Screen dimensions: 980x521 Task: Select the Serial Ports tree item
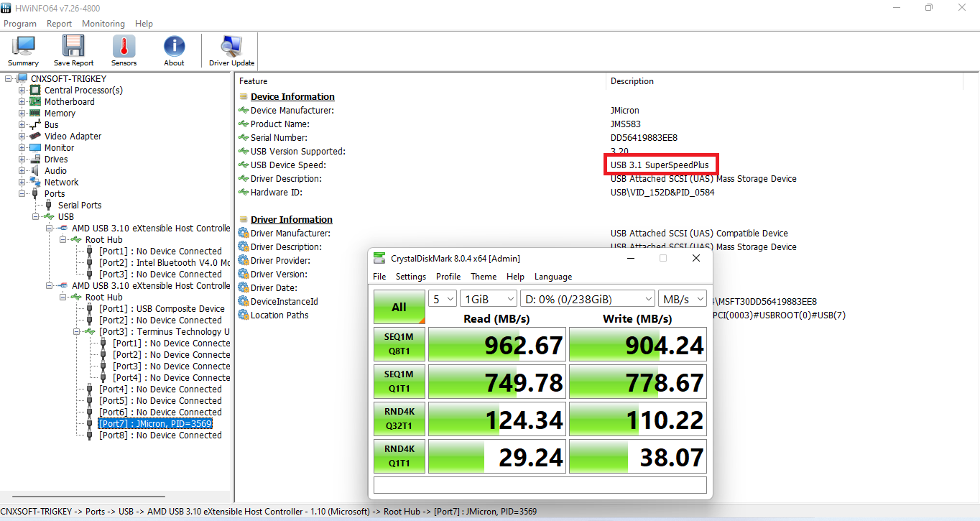coord(80,205)
